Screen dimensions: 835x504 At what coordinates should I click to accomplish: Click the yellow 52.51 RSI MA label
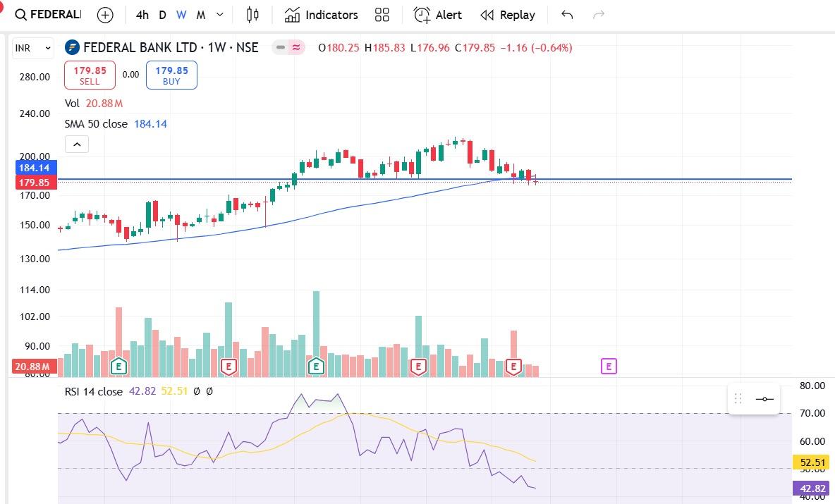pyautogui.click(x=812, y=462)
